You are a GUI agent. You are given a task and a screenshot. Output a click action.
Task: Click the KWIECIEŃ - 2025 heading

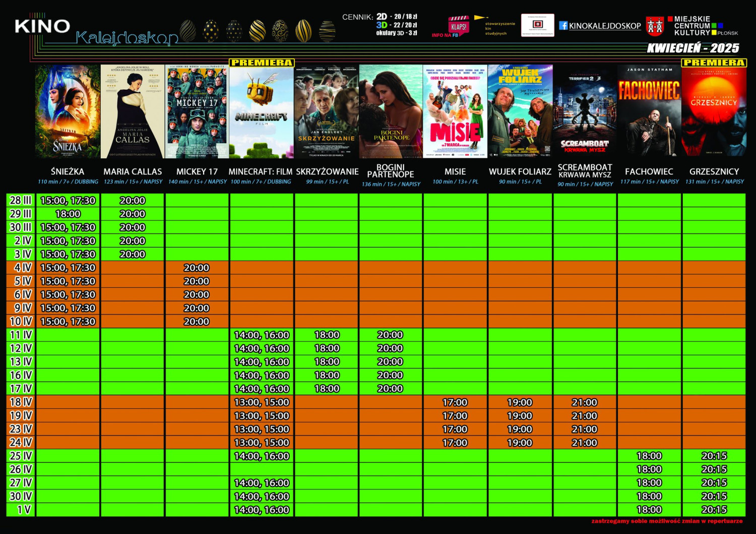point(693,48)
